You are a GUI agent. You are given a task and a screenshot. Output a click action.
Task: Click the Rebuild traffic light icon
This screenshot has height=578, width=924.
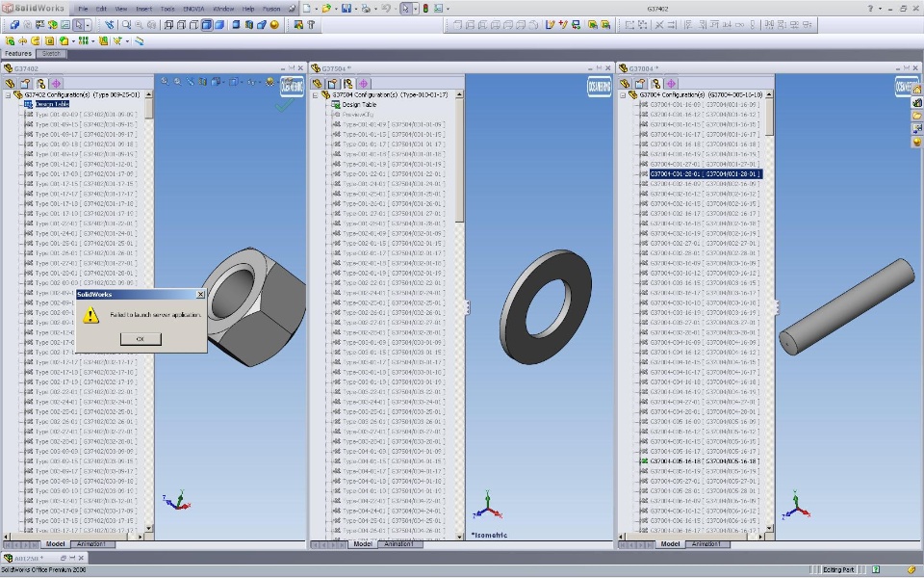425,9
